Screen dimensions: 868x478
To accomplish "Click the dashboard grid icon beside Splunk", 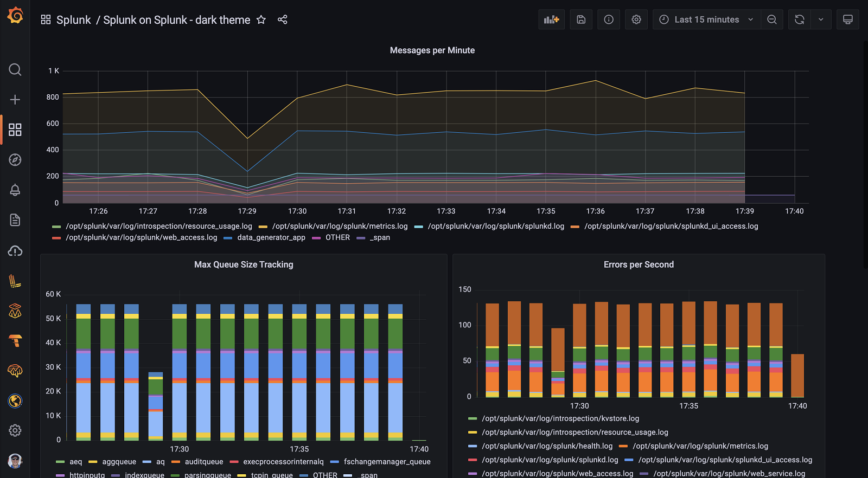I will (x=46, y=20).
